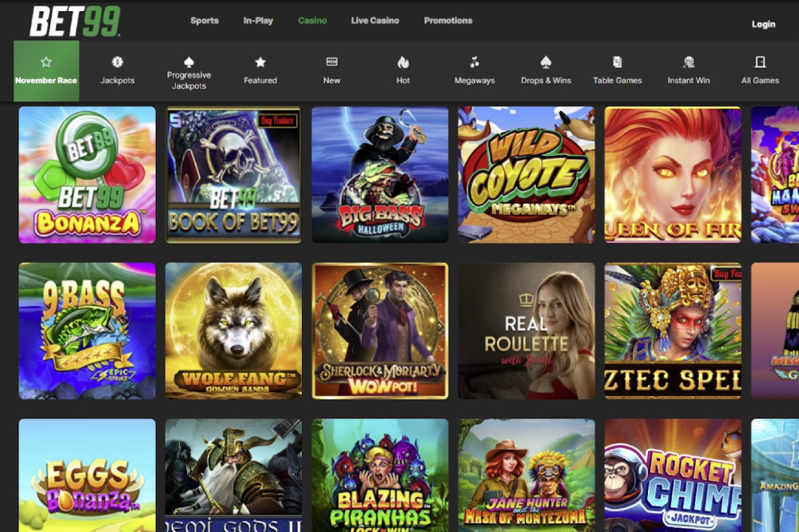
Task: Play Sherlock & Moriarty WowPot
Action: pyautogui.click(x=380, y=331)
